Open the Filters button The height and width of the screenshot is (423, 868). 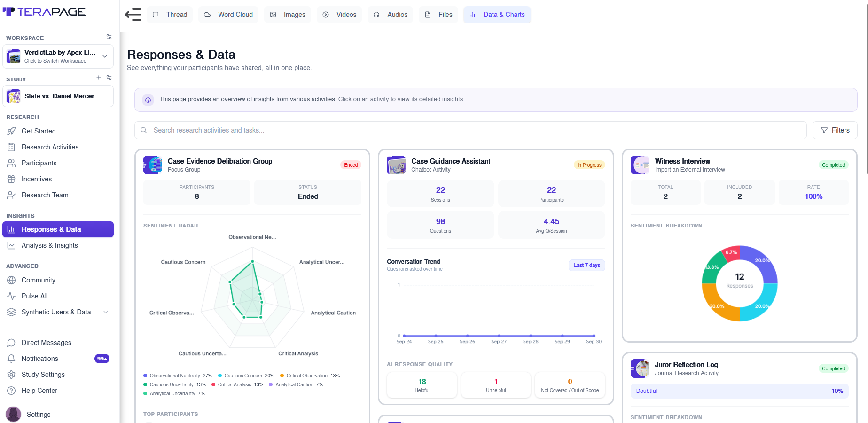click(835, 130)
